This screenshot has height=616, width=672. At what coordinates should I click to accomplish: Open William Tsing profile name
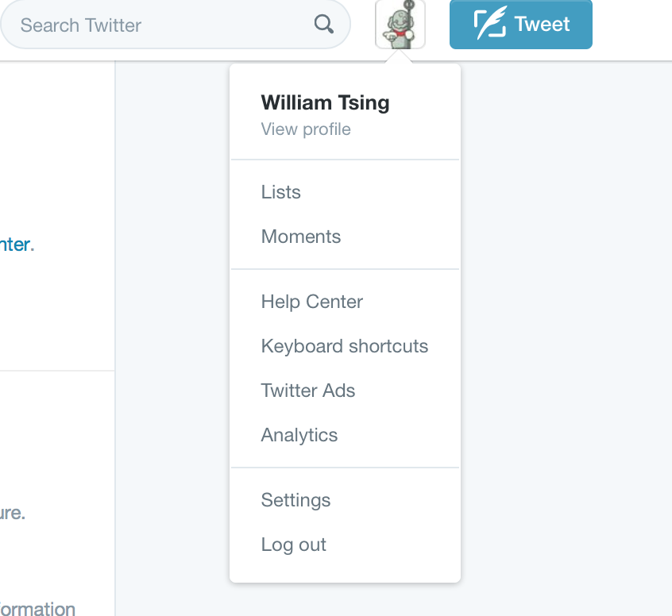(326, 103)
